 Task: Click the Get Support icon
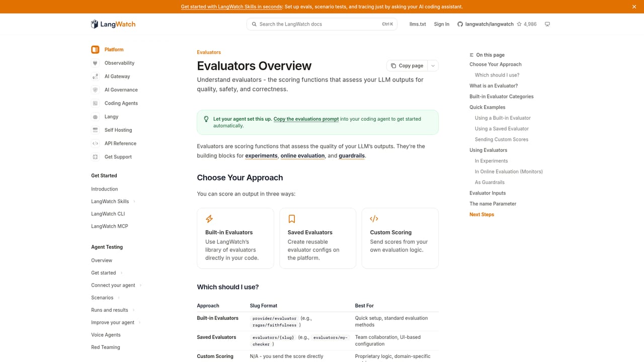click(x=95, y=157)
